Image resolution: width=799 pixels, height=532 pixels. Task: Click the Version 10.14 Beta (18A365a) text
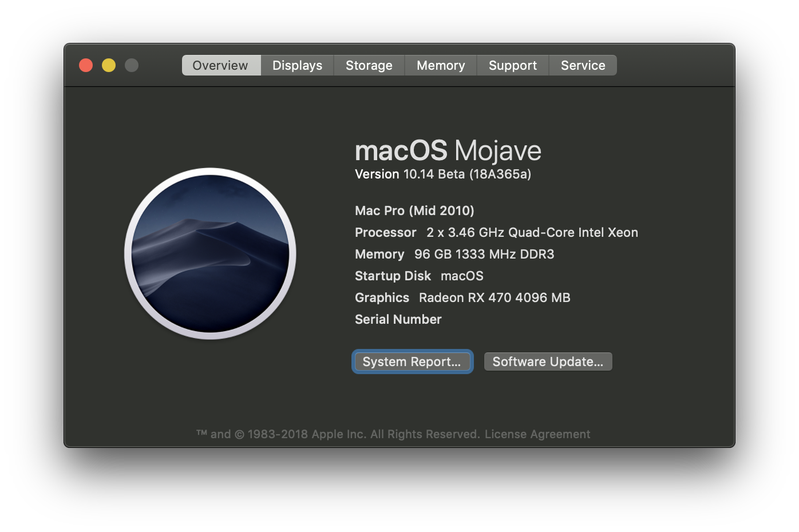(443, 174)
